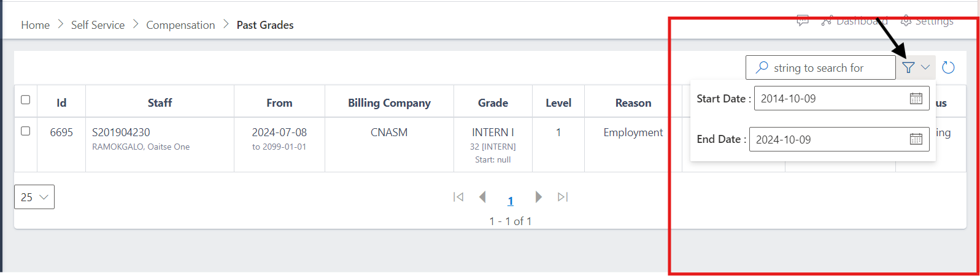Viewport: 980px width, 276px height.
Task: Click staff number S201904230
Action: point(121,132)
